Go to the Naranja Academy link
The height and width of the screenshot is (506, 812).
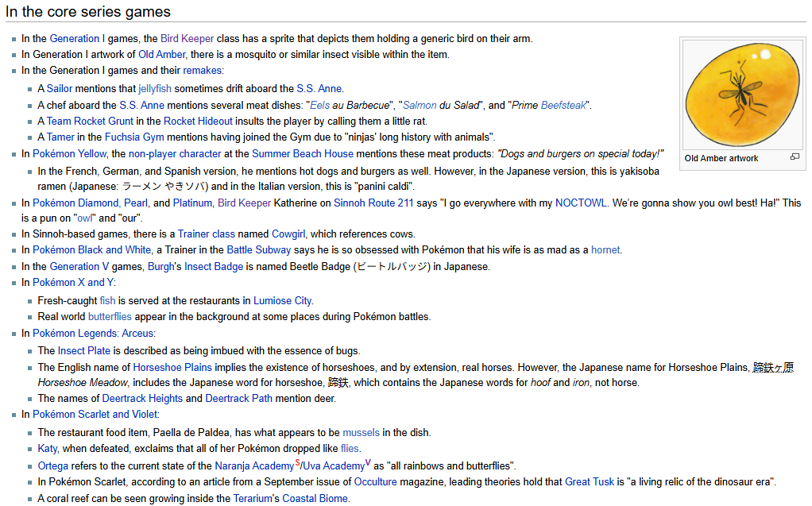[x=254, y=466]
